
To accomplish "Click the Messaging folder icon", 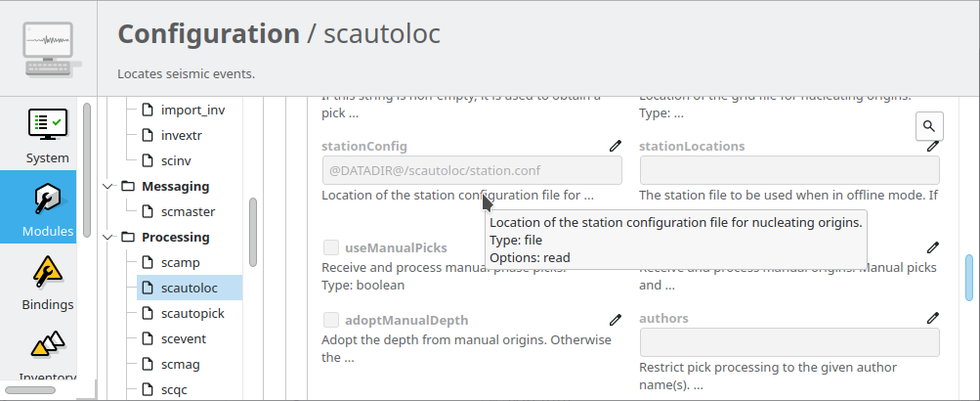I will pos(128,186).
